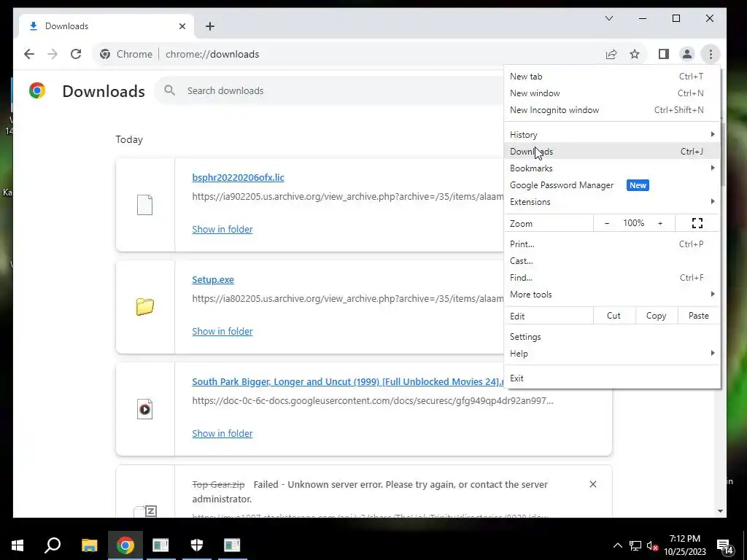Viewport: 747px width, 560px height.
Task: Expand the History submenu
Action: click(x=612, y=135)
